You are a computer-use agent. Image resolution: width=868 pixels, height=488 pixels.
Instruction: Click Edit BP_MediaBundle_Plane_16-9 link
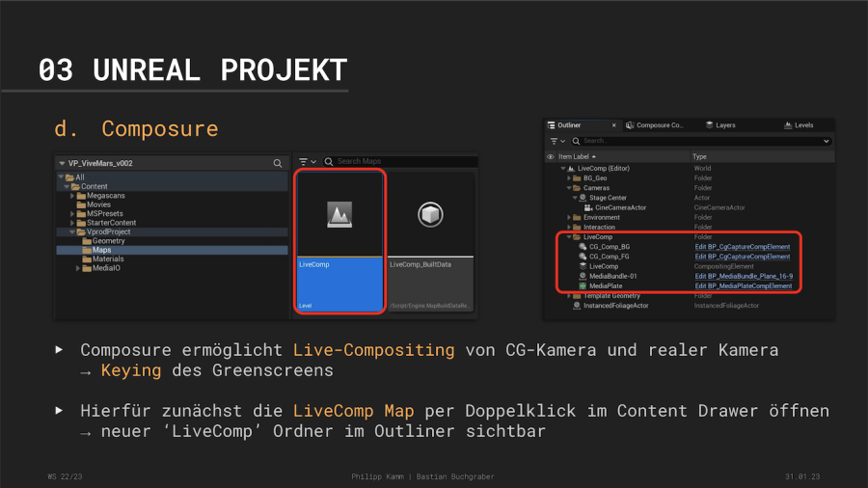coord(744,277)
